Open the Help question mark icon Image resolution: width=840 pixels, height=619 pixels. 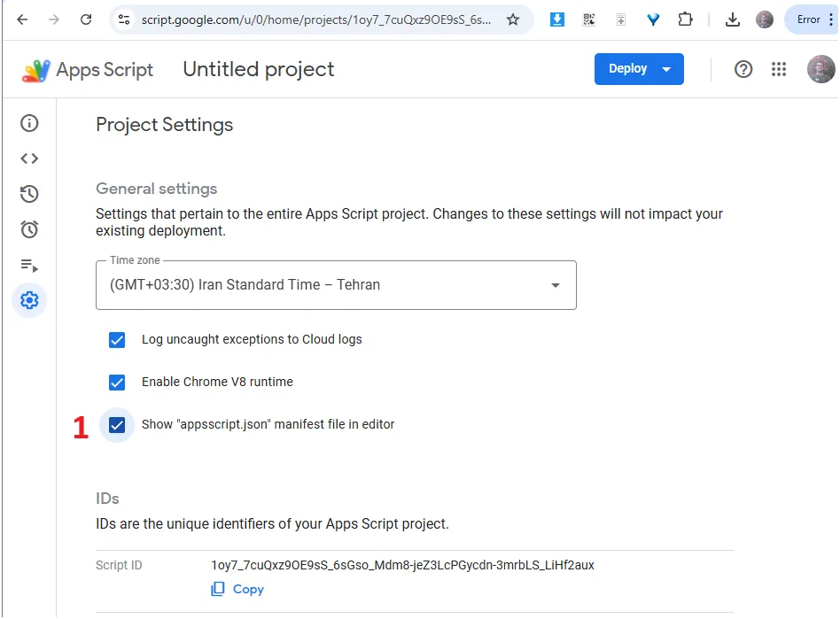[743, 69]
